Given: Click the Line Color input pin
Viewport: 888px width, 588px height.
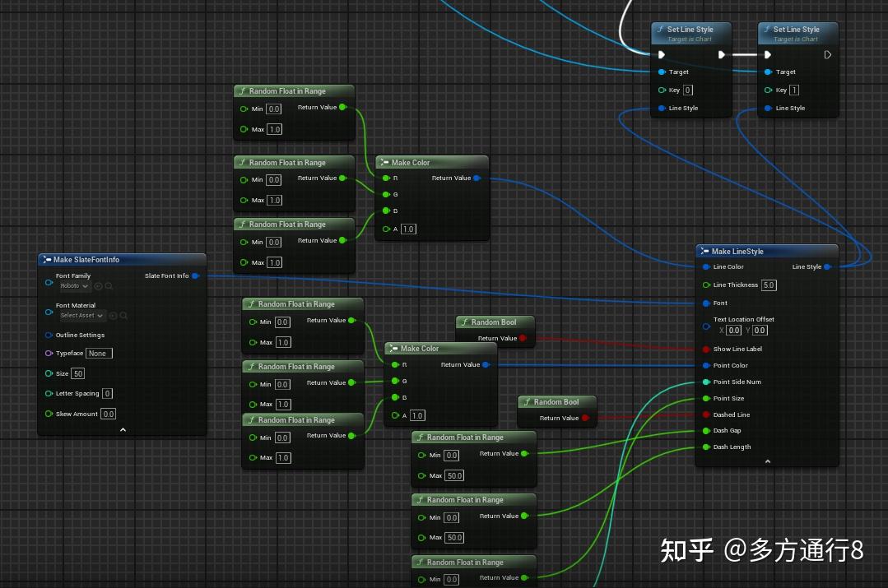Looking at the screenshot, I should (x=706, y=266).
